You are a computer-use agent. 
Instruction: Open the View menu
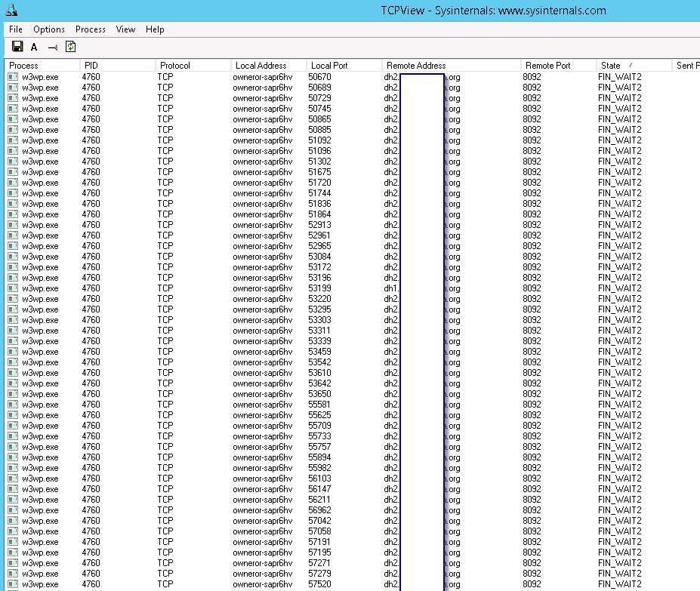coord(125,29)
